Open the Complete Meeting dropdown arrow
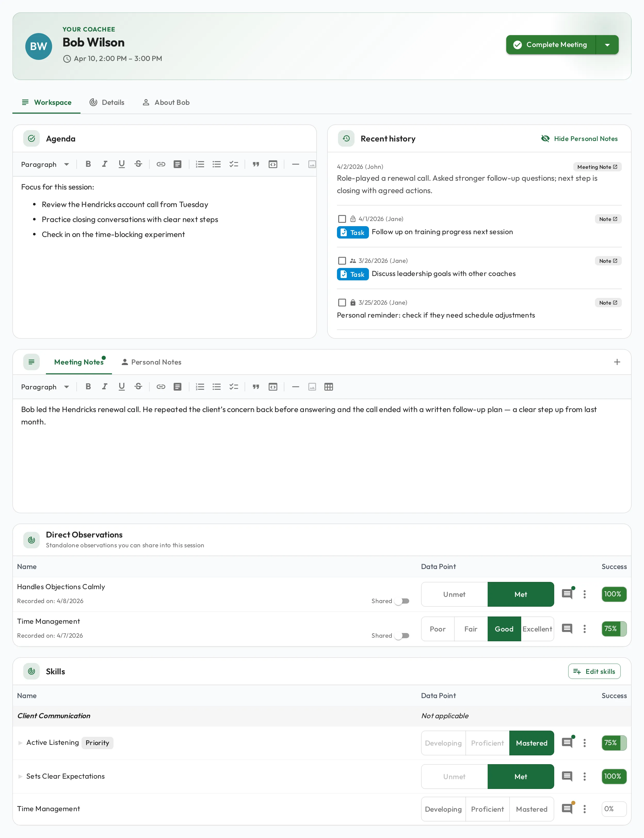Image resolution: width=644 pixels, height=838 pixels. point(607,45)
